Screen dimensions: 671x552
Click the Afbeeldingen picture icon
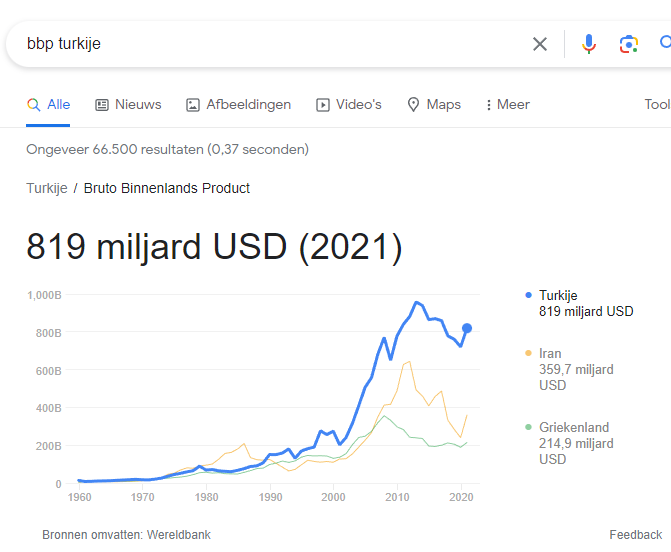[193, 105]
